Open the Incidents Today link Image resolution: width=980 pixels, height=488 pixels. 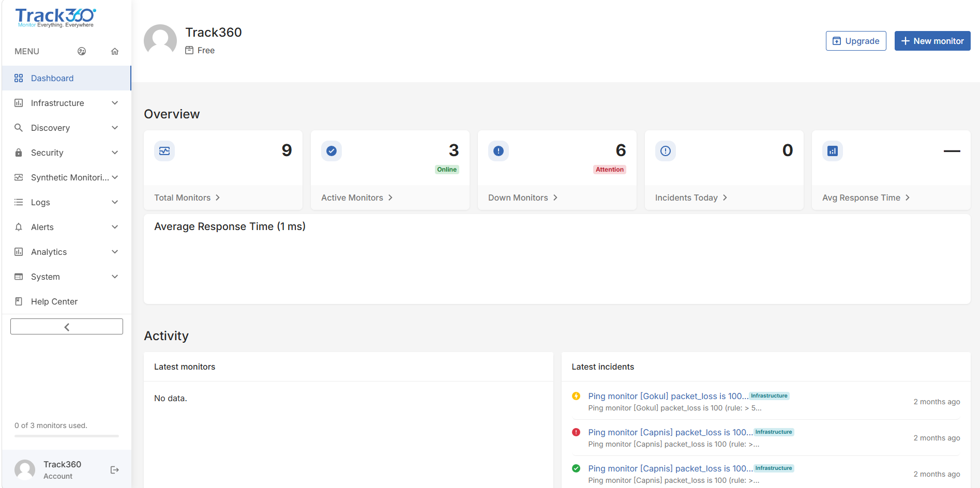691,197
